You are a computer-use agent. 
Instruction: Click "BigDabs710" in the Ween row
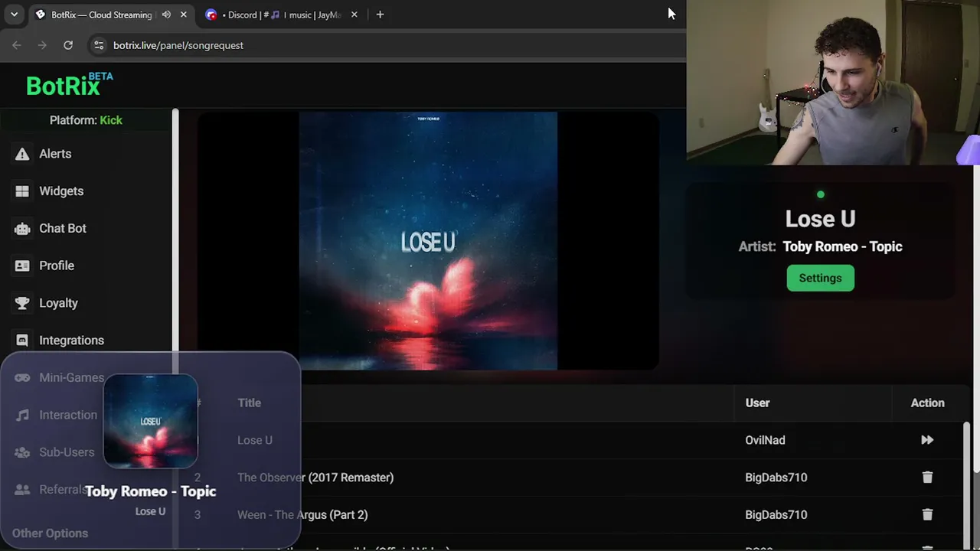(776, 515)
